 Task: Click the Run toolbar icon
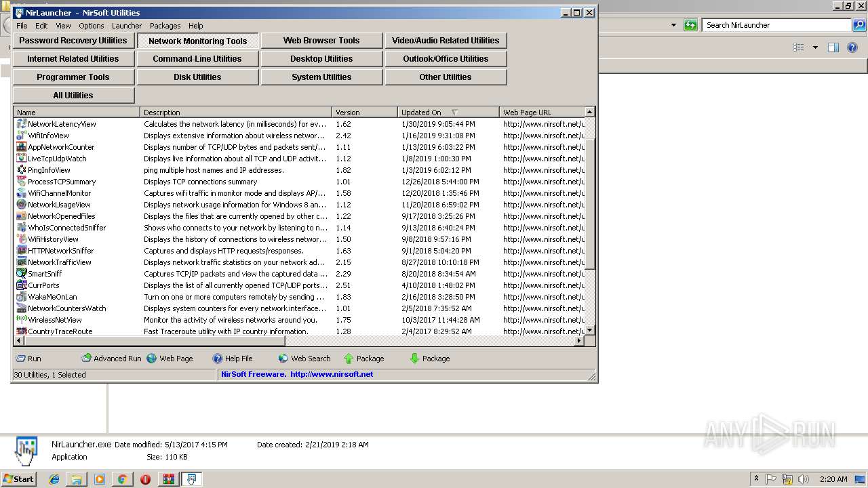[x=20, y=359]
